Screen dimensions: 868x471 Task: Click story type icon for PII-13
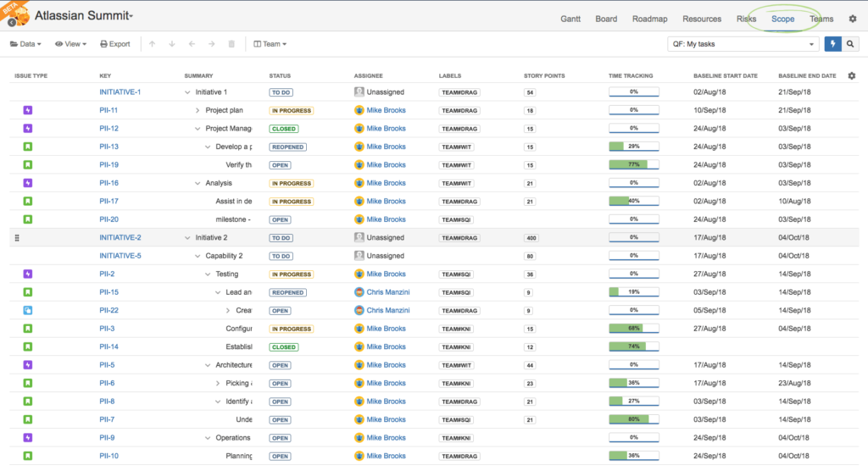click(x=28, y=147)
